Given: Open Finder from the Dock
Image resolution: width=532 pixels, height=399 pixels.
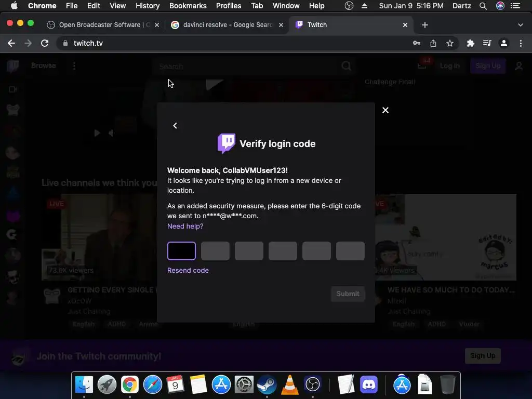Looking at the screenshot, I should [84, 385].
